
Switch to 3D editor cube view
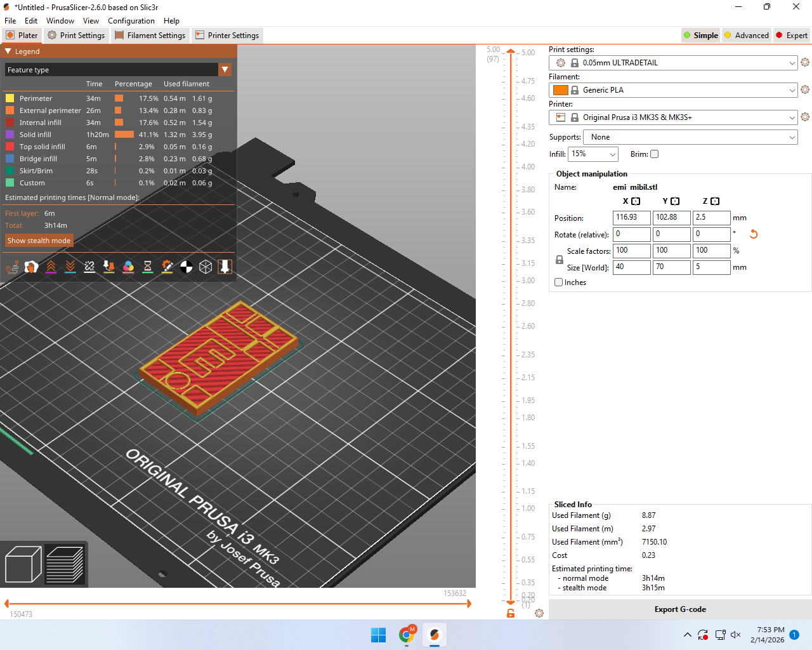point(23,564)
